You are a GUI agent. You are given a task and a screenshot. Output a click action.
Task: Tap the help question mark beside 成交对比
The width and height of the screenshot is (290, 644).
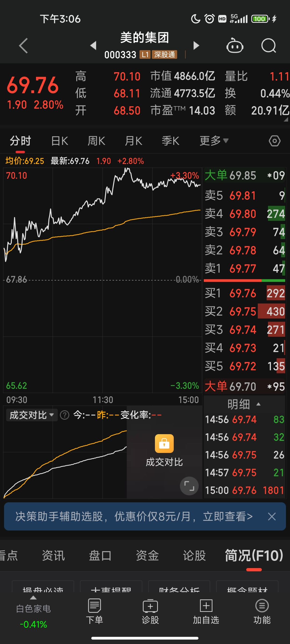click(64, 415)
